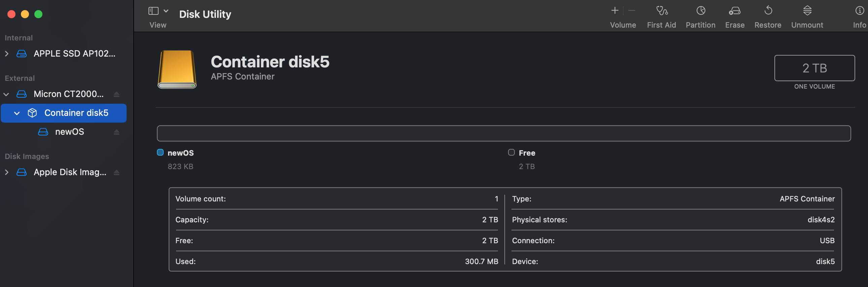The height and width of the screenshot is (287, 868).
Task: Eject the Apple Disk Image
Action: pyautogui.click(x=116, y=173)
